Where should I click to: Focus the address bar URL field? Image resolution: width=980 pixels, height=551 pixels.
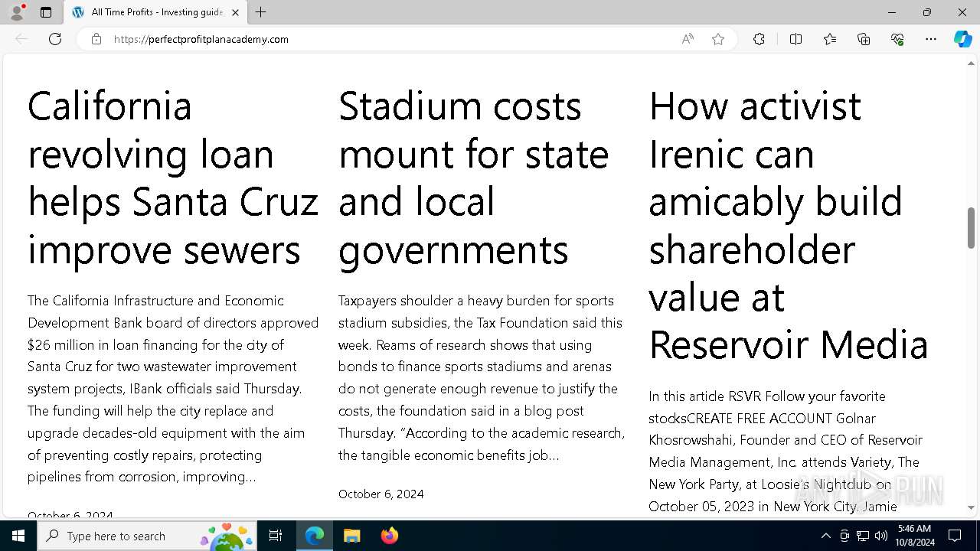point(390,39)
